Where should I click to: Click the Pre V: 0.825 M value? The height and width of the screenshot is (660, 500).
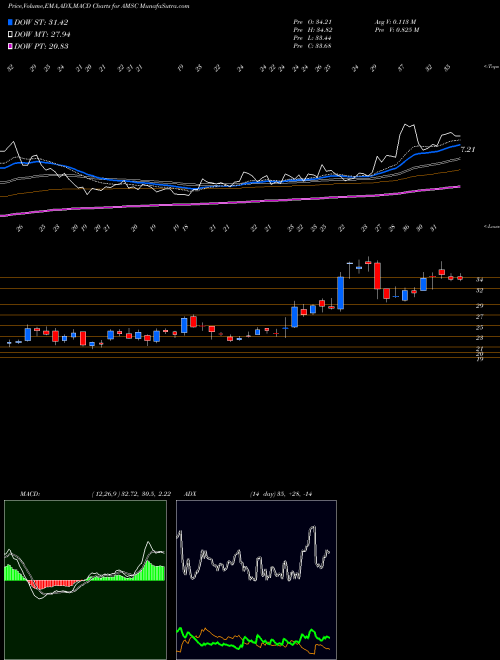(396, 30)
